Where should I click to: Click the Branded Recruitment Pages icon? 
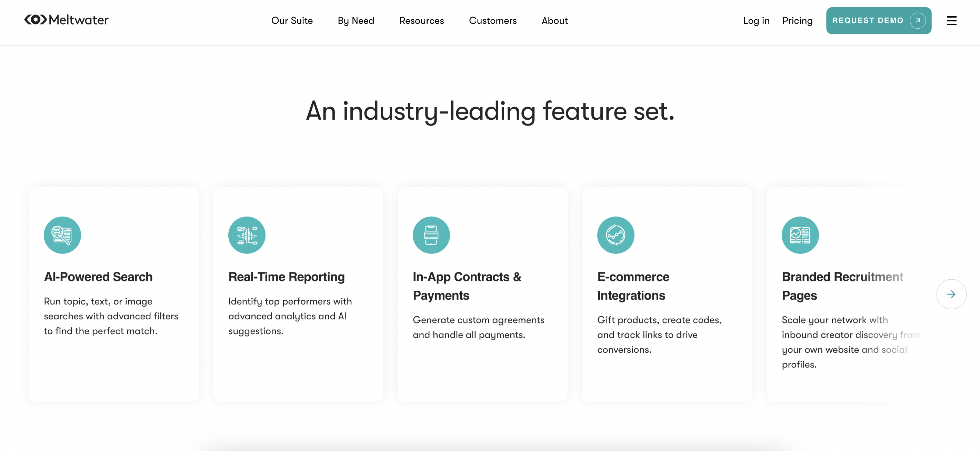(800, 235)
